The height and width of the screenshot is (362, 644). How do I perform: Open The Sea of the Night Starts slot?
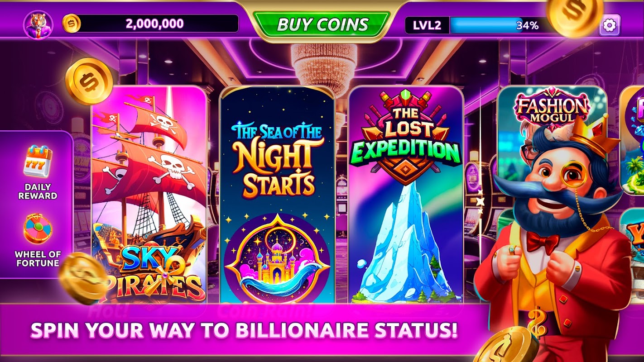[x=277, y=195]
